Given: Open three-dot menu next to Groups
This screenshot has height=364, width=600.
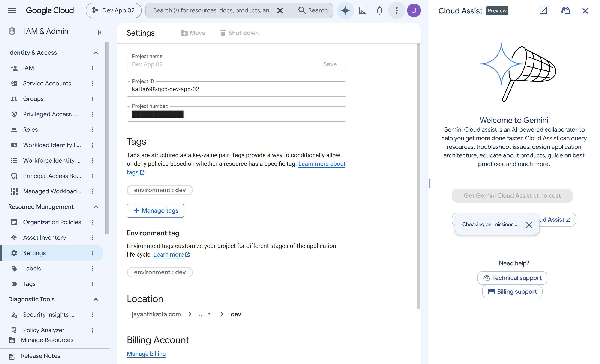Looking at the screenshot, I should coord(93,99).
